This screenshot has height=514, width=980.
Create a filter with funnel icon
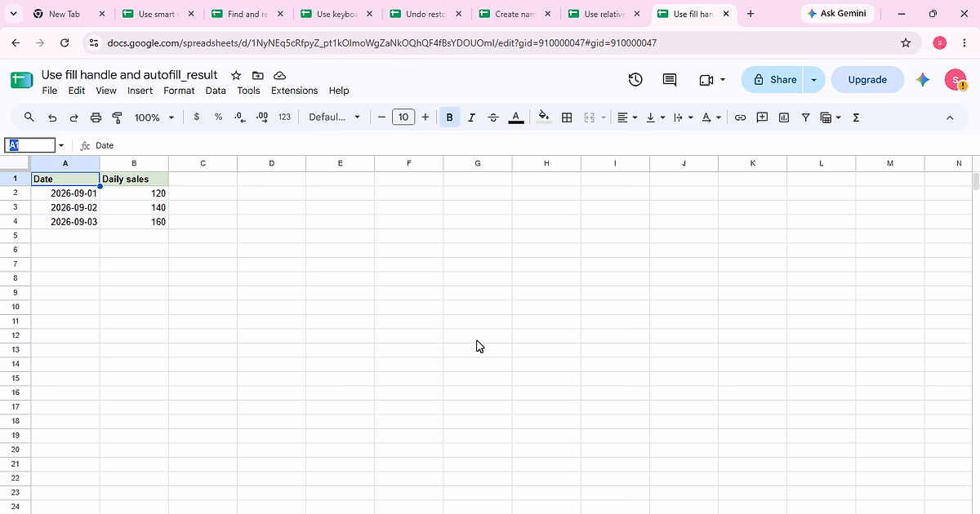coord(806,117)
